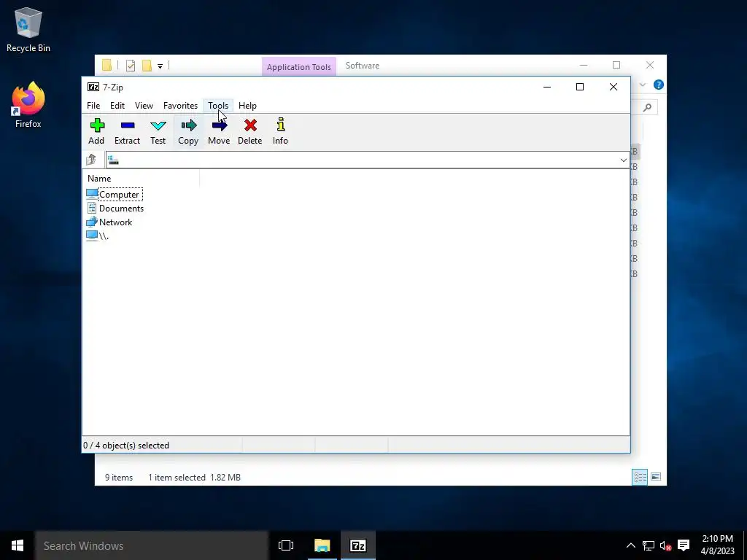Click the Explorer Help question mark icon
747x560 pixels.
click(x=659, y=85)
